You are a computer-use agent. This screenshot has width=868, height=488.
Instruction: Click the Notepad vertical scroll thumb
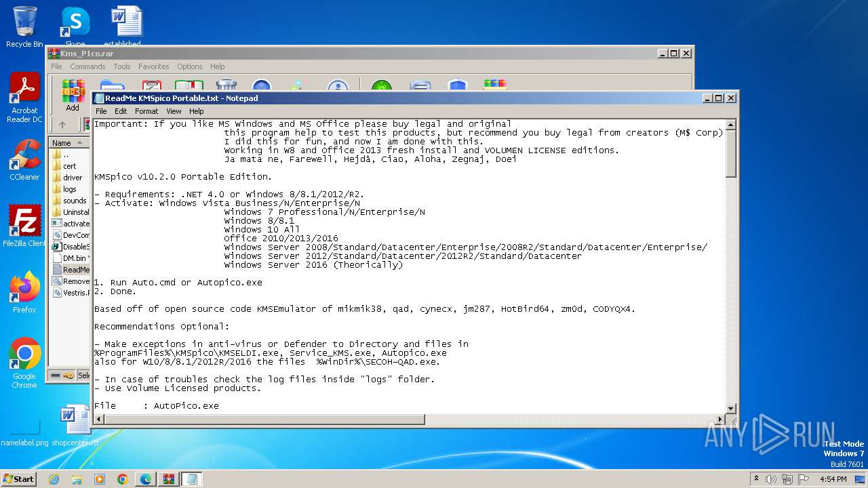(731, 154)
